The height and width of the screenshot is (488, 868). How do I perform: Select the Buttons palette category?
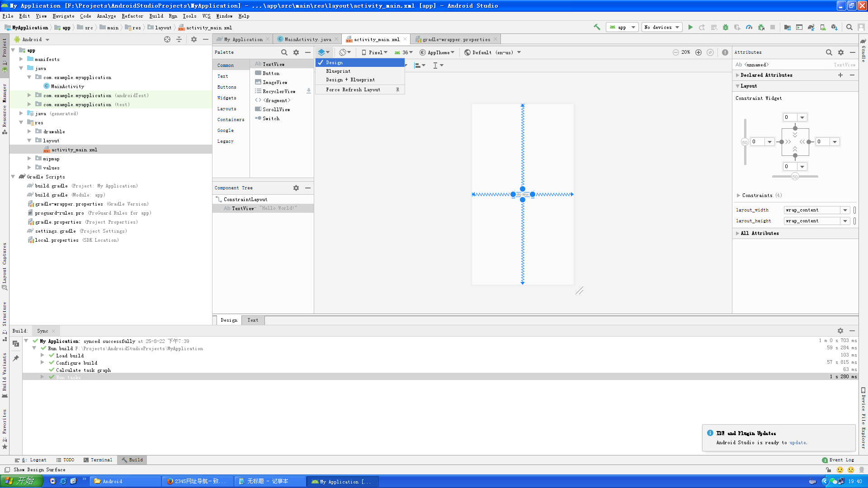(x=226, y=87)
